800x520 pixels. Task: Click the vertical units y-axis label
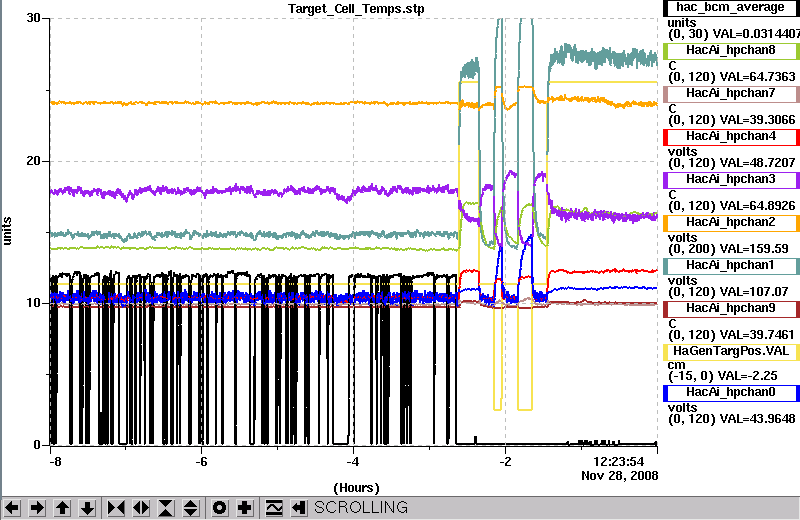[x=7, y=231]
